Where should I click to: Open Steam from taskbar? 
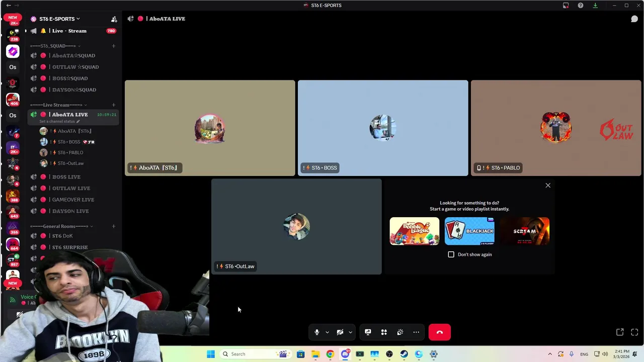click(x=404, y=354)
